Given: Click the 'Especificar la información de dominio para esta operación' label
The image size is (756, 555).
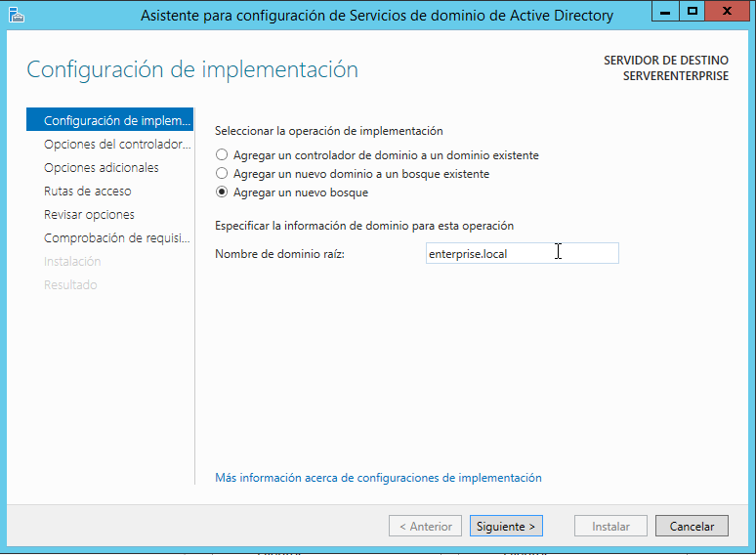Looking at the screenshot, I should coord(364,226).
